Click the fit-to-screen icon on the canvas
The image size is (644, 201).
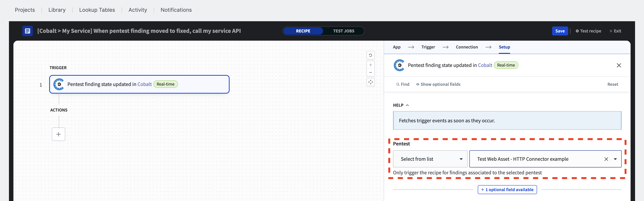pyautogui.click(x=370, y=82)
